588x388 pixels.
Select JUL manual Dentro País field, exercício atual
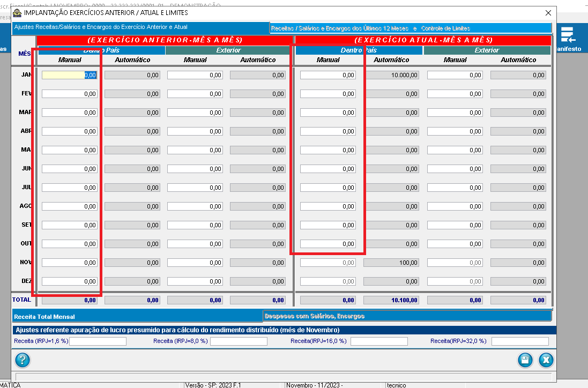pyautogui.click(x=328, y=188)
